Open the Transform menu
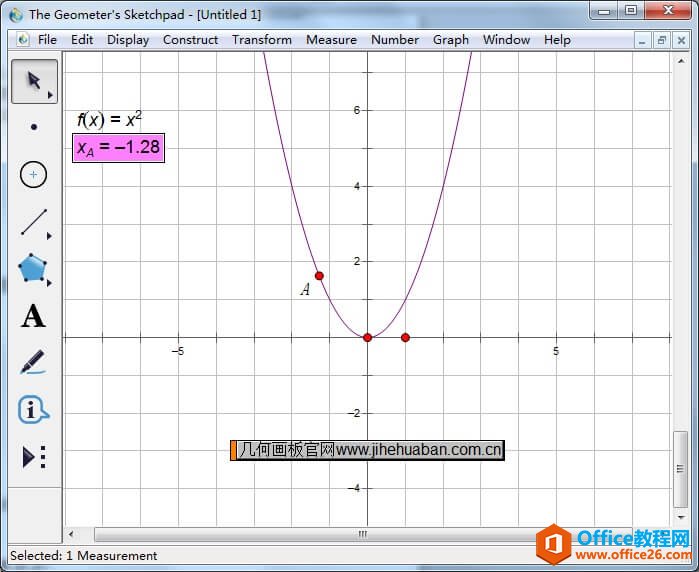 click(262, 40)
